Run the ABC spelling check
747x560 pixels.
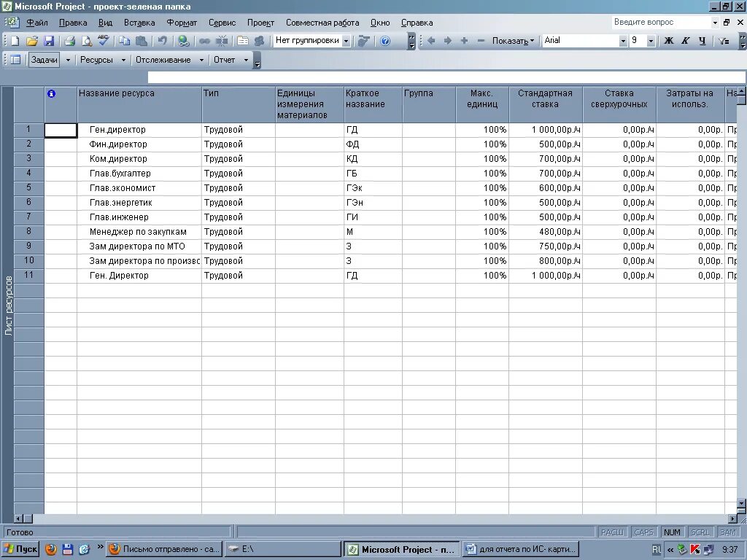point(104,41)
